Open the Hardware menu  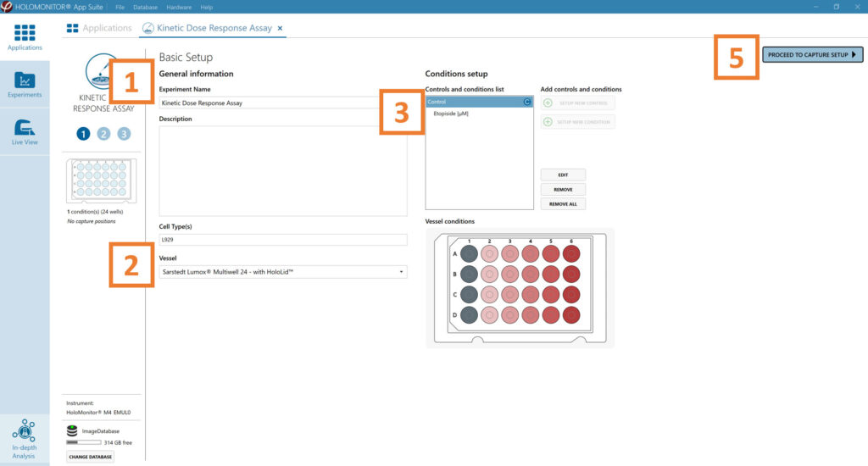point(179,7)
